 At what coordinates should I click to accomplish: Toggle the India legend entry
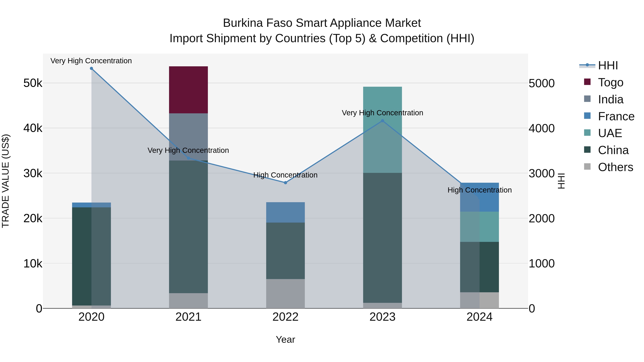[x=604, y=99]
